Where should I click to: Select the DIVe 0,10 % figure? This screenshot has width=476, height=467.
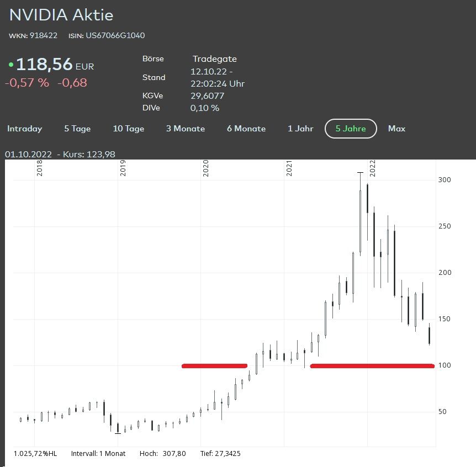(x=204, y=108)
